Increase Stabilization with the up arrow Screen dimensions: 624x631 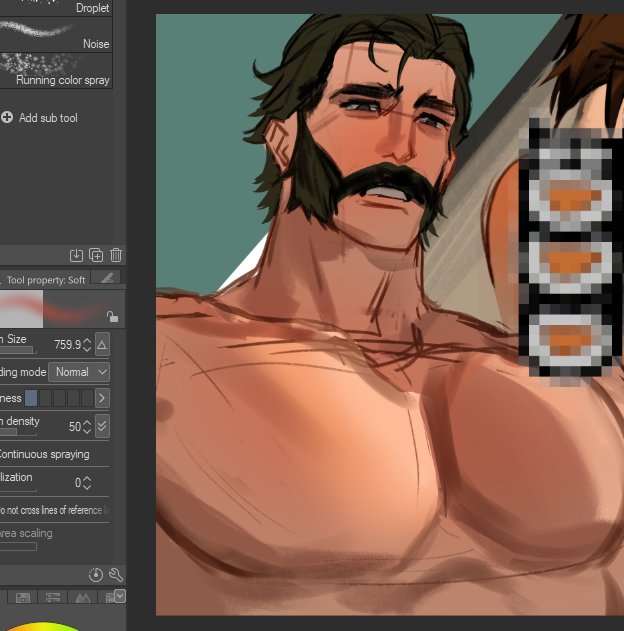coord(87,479)
